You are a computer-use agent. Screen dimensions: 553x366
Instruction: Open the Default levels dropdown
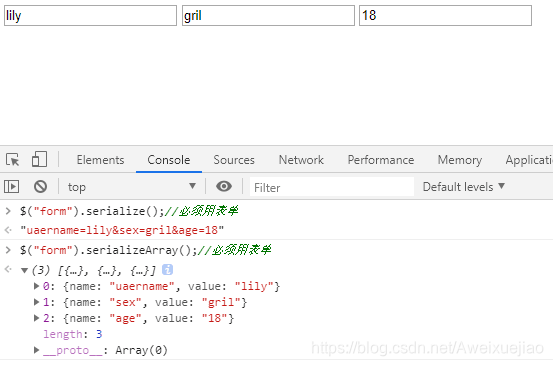point(464,187)
